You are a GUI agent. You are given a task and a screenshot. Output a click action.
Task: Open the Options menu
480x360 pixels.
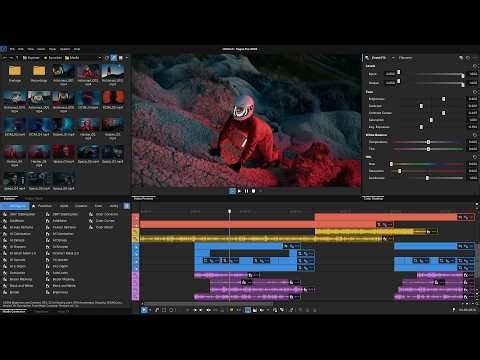click(x=65, y=49)
